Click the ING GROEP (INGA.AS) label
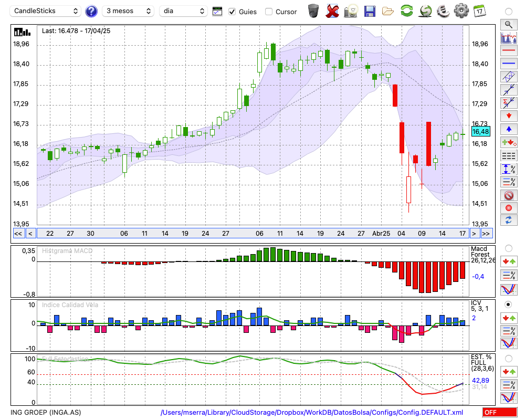 click(x=46, y=412)
